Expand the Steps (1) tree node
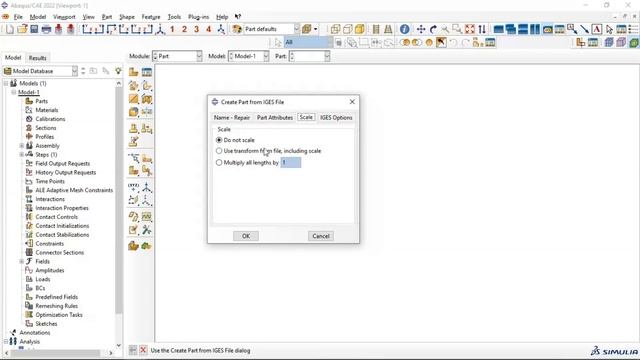 22,155
